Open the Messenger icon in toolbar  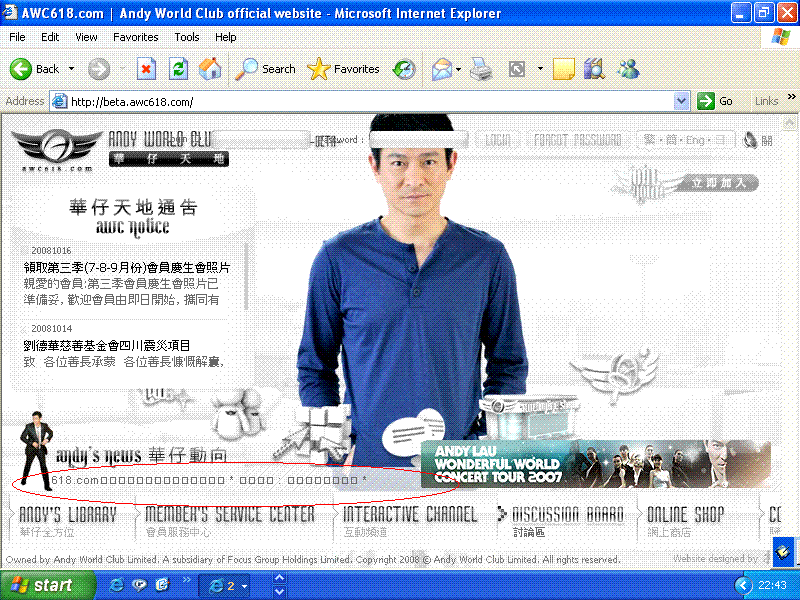[628, 69]
